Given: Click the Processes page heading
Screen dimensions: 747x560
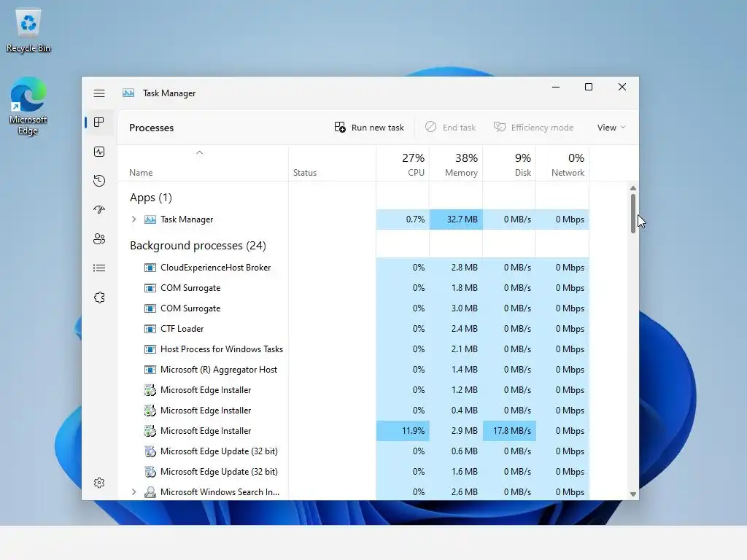Looking at the screenshot, I should [x=152, y=128].
